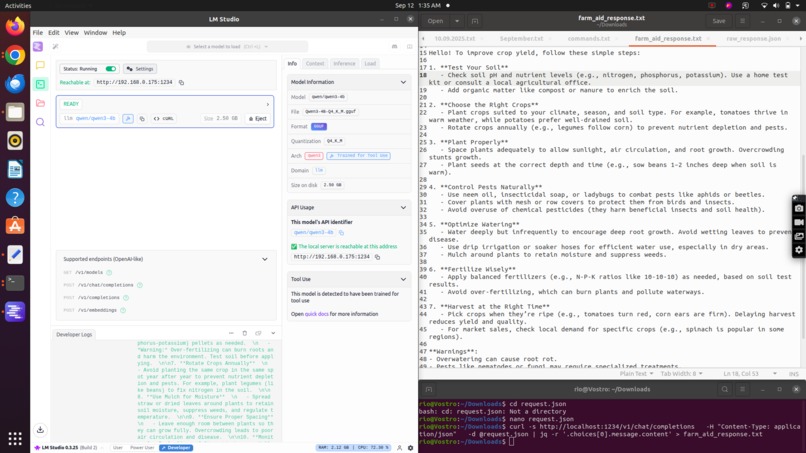Switch to commands.txt tab in text editor
The image size is (806, 453).
(x=589, y=39)
